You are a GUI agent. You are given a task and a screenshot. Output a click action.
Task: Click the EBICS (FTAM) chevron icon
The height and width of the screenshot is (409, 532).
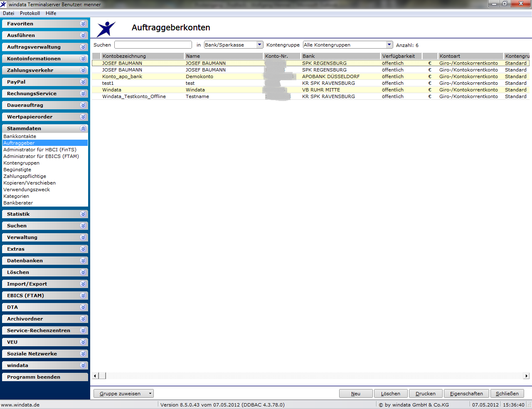pyautogui.click(x=83, y=296)
